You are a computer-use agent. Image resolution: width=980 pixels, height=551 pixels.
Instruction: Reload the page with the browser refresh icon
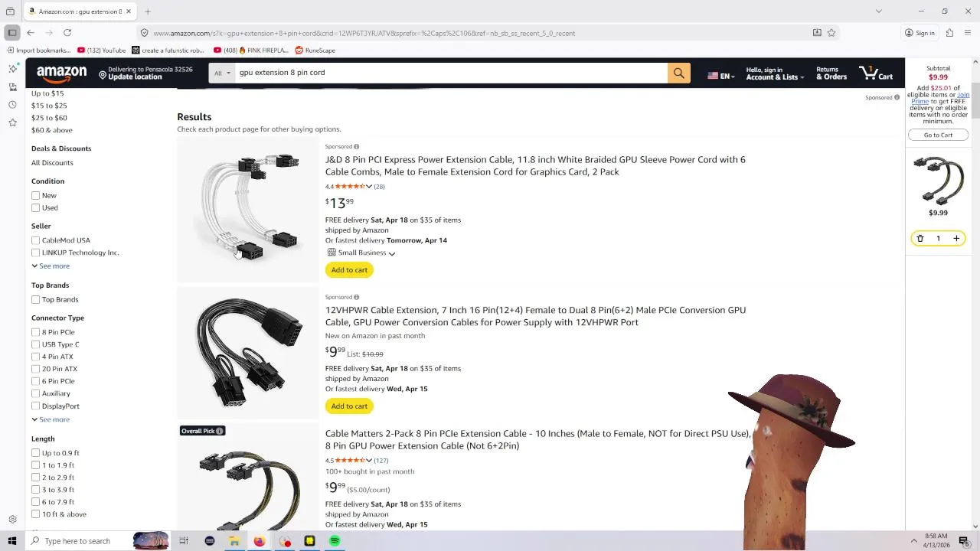coord(67,33)
